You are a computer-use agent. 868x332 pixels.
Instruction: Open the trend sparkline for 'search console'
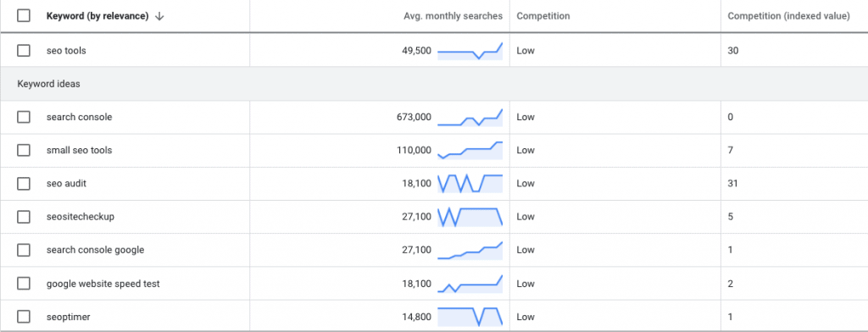click(x=470, y=118)
